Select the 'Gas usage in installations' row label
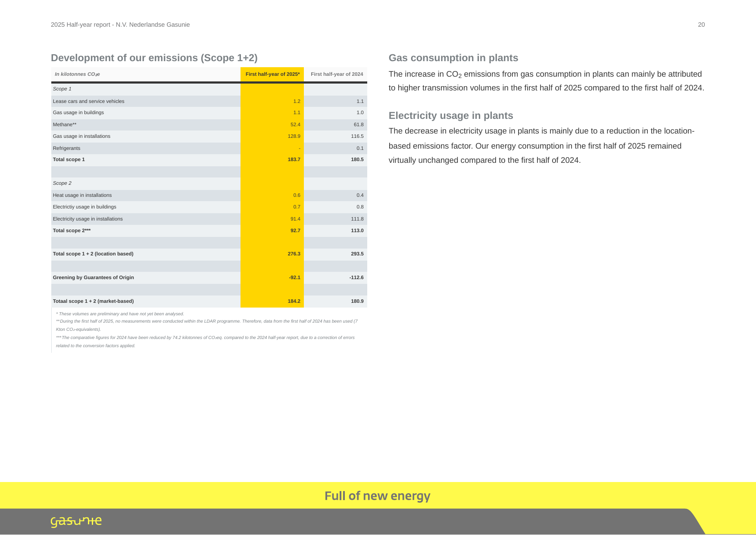The height and width of the screenshot is (535, 756). [x=81, y=136]
